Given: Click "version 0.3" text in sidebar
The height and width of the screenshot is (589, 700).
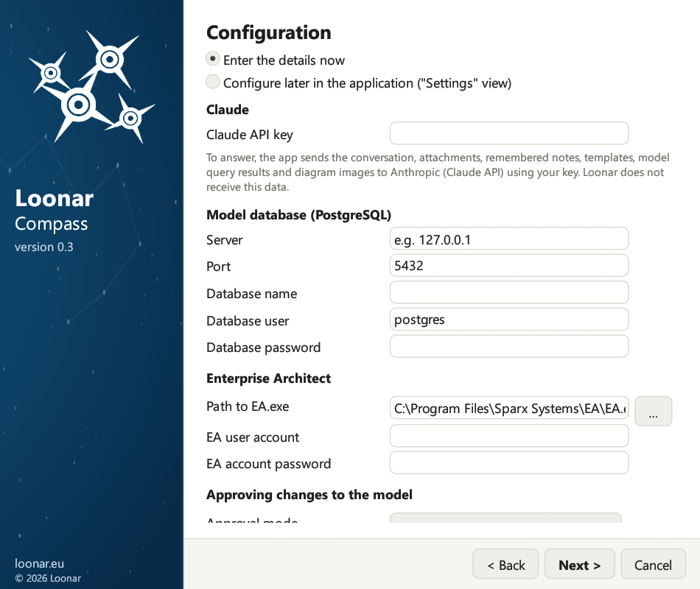Looking at the screenshot, I should [x=43, y=247].
